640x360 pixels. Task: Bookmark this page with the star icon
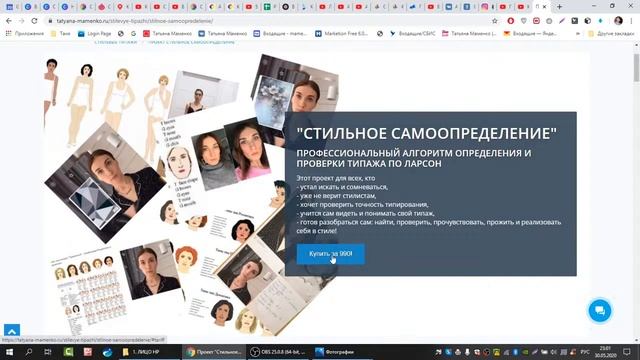495,21
